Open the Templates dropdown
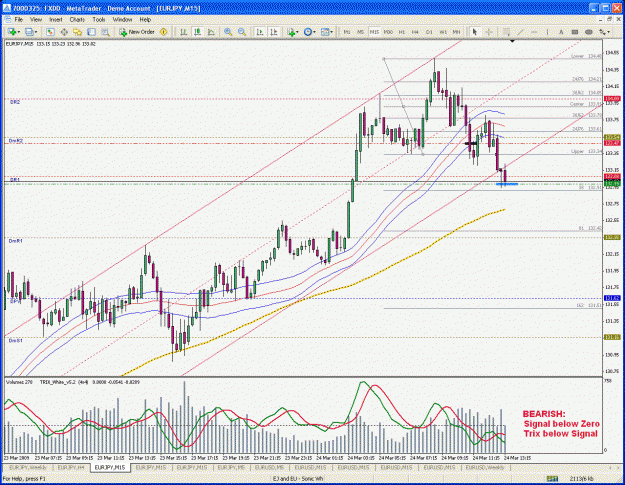The image size is (625, 485). click(x=327, y=32)
